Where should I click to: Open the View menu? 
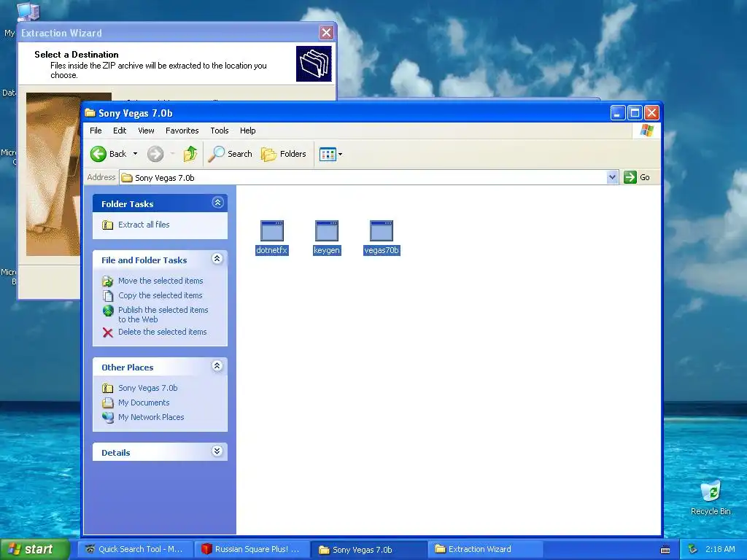[x=146, y=131]
